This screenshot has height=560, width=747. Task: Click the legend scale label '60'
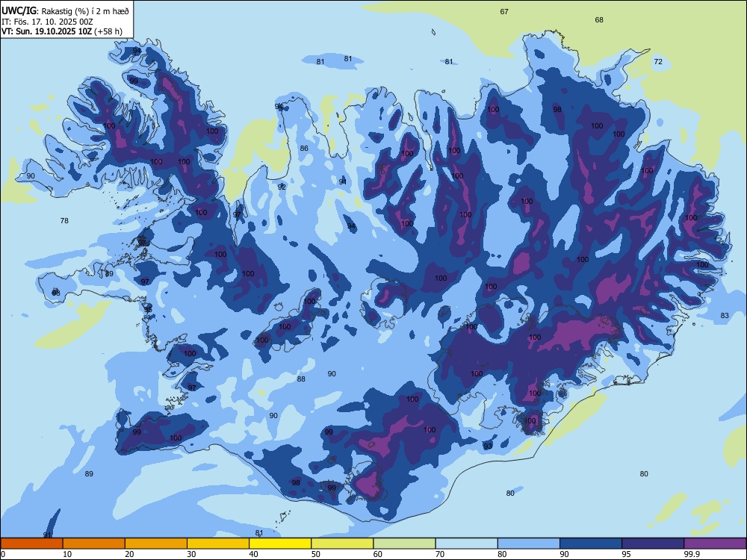[378, 554]
